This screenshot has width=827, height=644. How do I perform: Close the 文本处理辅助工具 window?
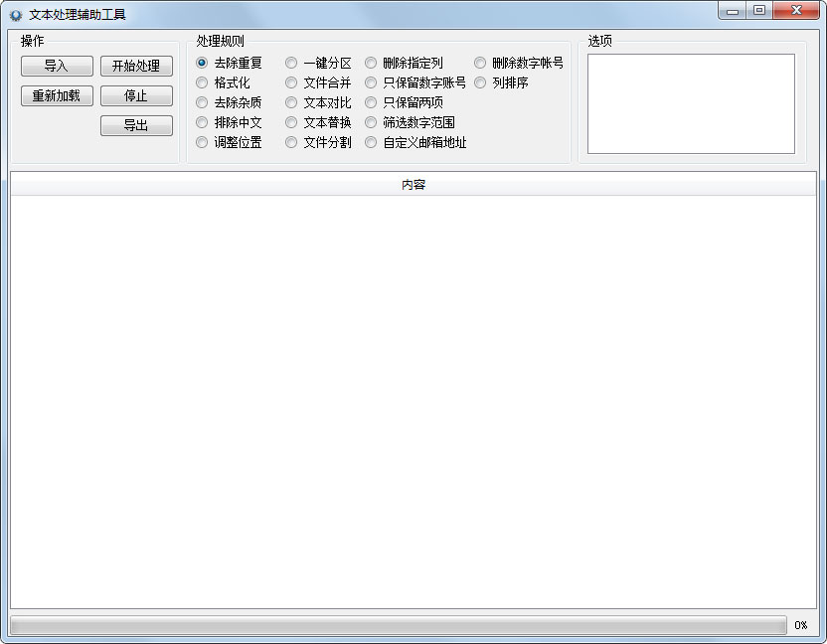[x=796, y=10]
